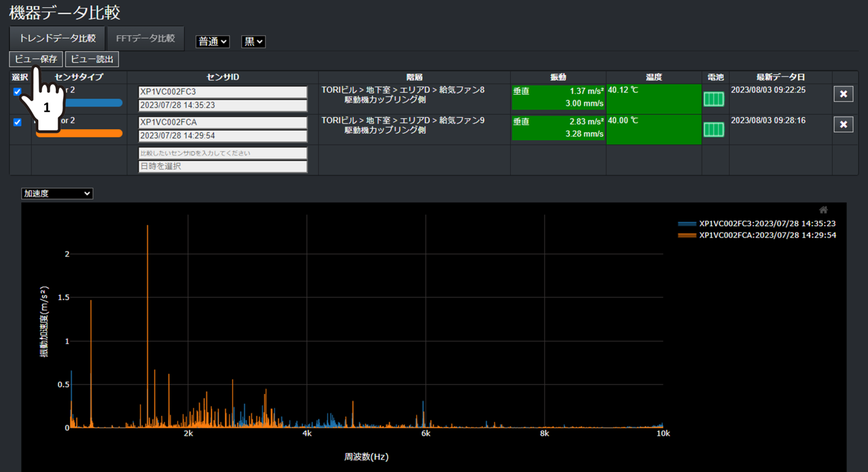Edit the sensor ID field XP1VC002FC3

[223, 92]
